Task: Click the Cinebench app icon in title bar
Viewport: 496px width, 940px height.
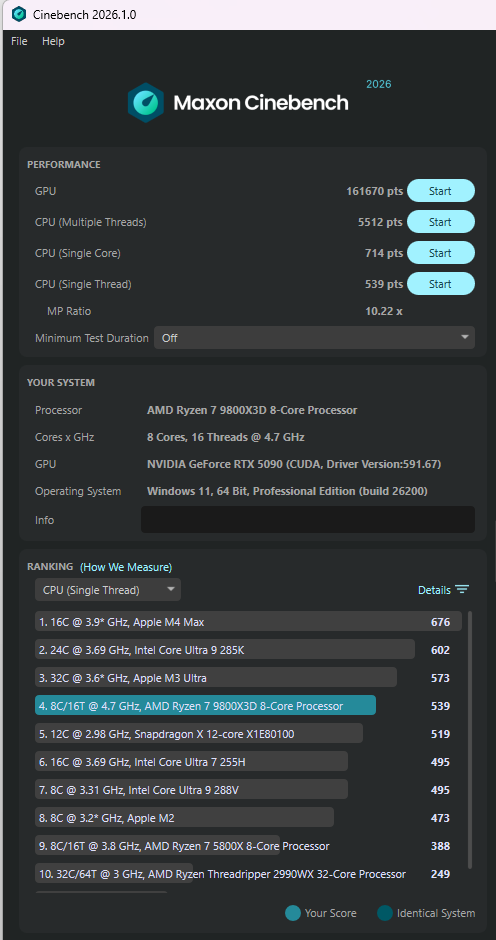Action: click(19, 14)
